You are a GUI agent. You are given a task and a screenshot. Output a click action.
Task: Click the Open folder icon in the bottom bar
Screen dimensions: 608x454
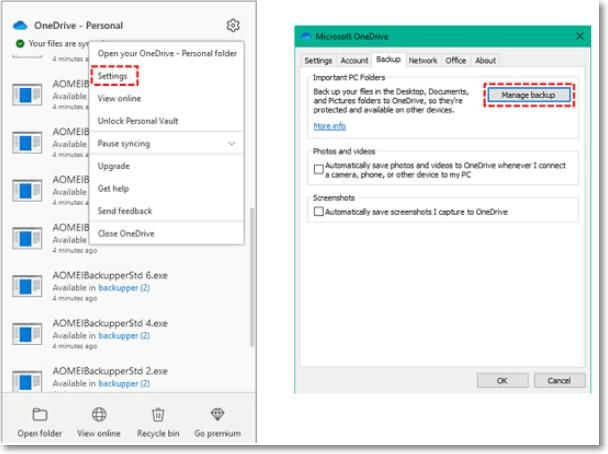[x=40, y=414]
